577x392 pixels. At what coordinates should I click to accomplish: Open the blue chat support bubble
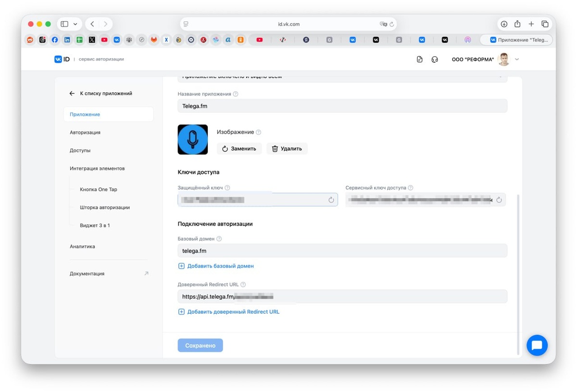pyautogui.click(x=537, y=345)
